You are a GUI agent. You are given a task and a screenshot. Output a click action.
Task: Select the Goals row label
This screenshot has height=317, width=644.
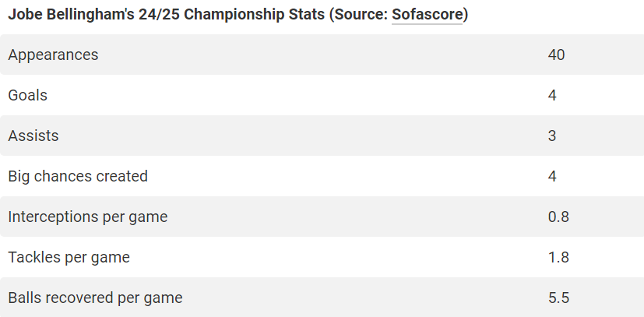coord(28,95)
